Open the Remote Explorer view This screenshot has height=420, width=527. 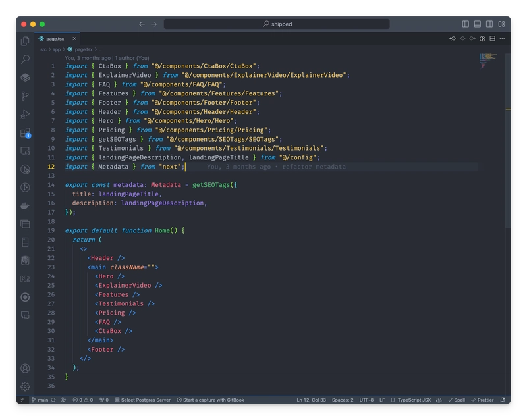(25, 151)
